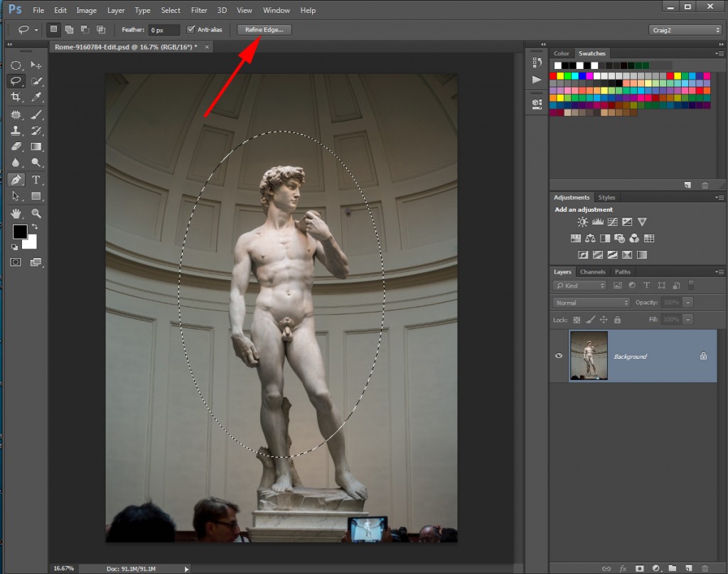The width and height of the screenshot is (728, 574).
Task: Select the Dodge tool
Action: click(x=36, y=163)
